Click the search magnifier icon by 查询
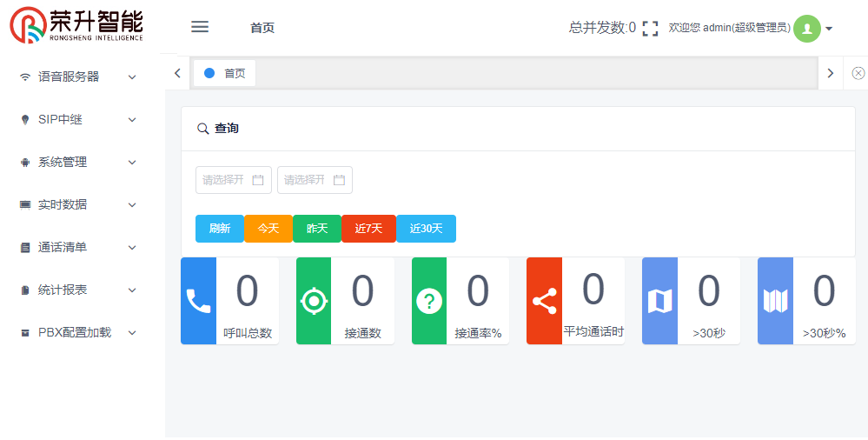Viewport: 868px width, 440px height. (x=203, y=129)
